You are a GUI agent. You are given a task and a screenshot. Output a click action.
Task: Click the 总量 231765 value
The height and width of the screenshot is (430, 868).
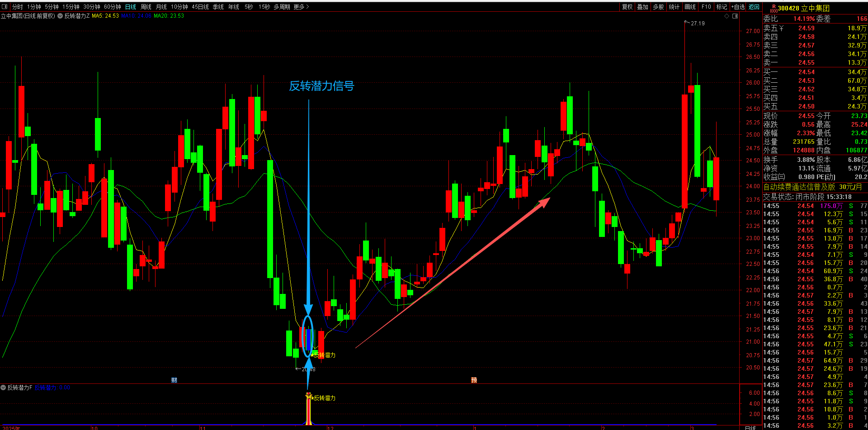click(x=804, y=142)
